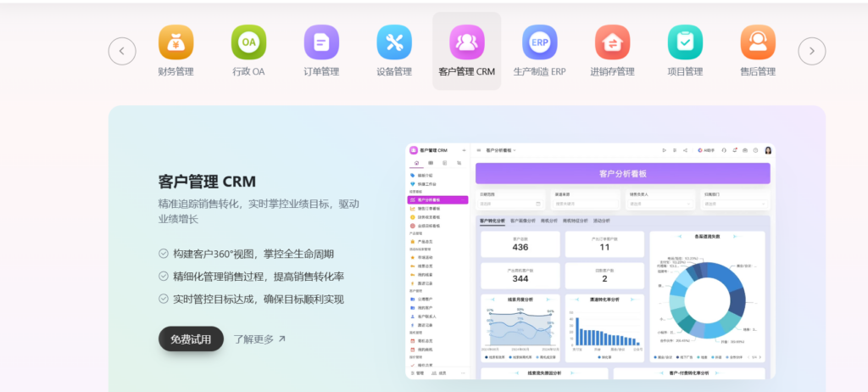The height and width of the screenshot is (392, 868).
Task: Click the home icon tab in preview sidebar
Action: click(x=416, y=163)
